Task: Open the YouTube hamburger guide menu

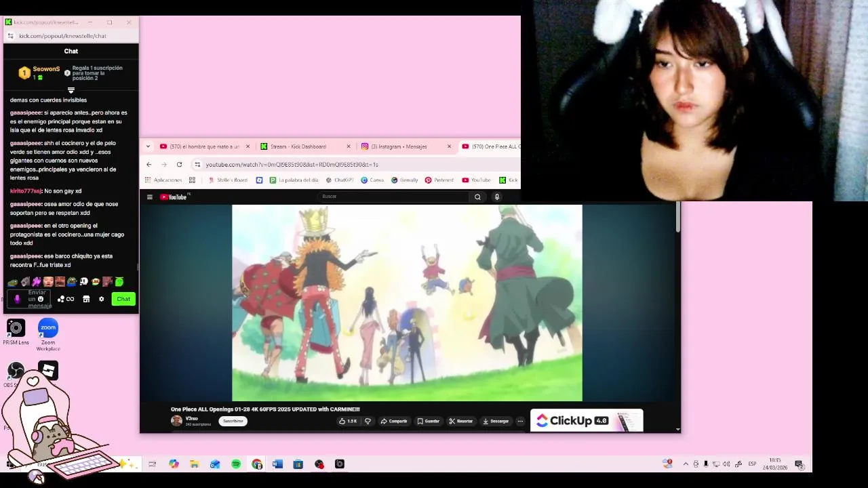Action: (x=150, y=197)
